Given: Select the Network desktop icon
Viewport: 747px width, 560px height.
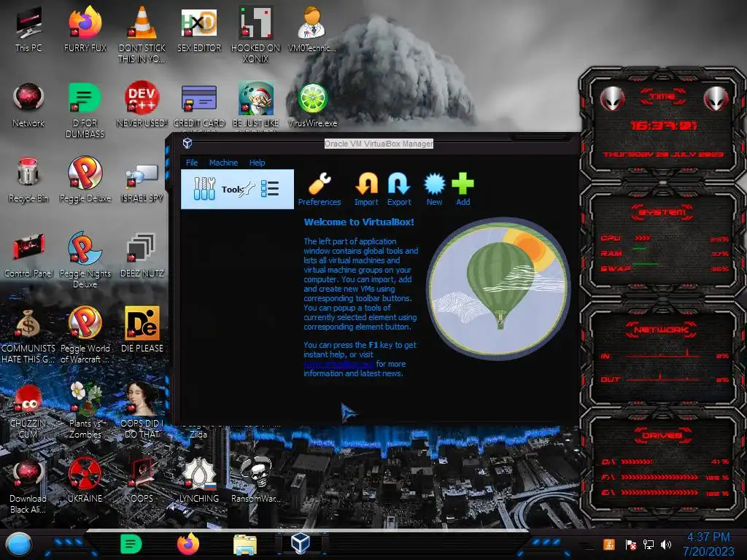Looking at the screenshot, I should pos(28,105).
